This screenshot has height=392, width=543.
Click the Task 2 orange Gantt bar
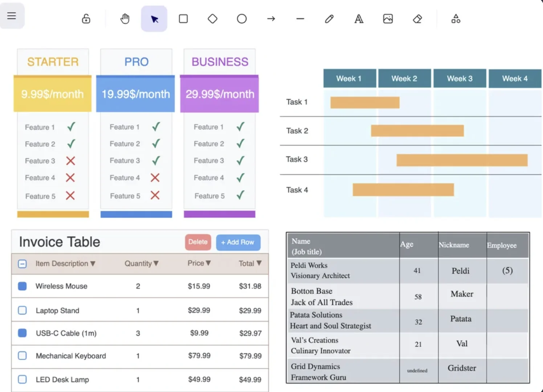point(417,131)
